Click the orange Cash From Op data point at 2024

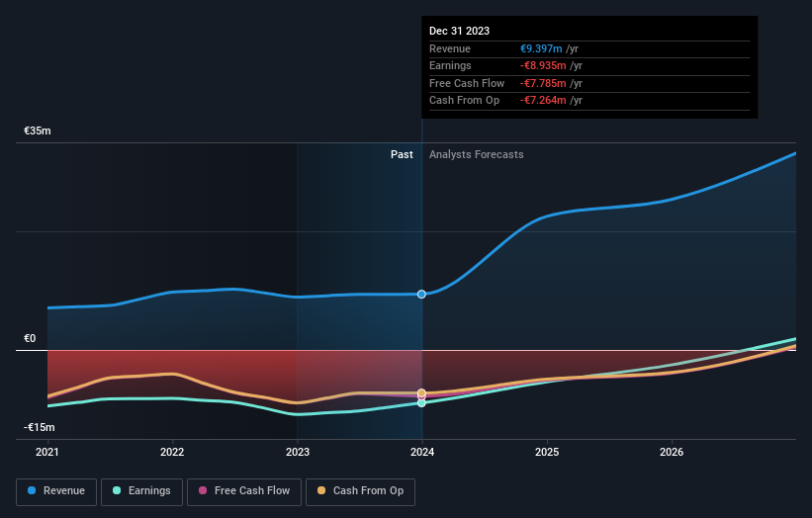pyautogui.click(x=421, y=393)
